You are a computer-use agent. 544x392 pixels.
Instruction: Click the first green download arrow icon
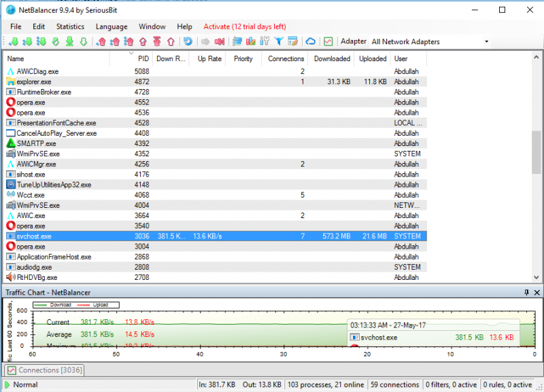(15, 42)
